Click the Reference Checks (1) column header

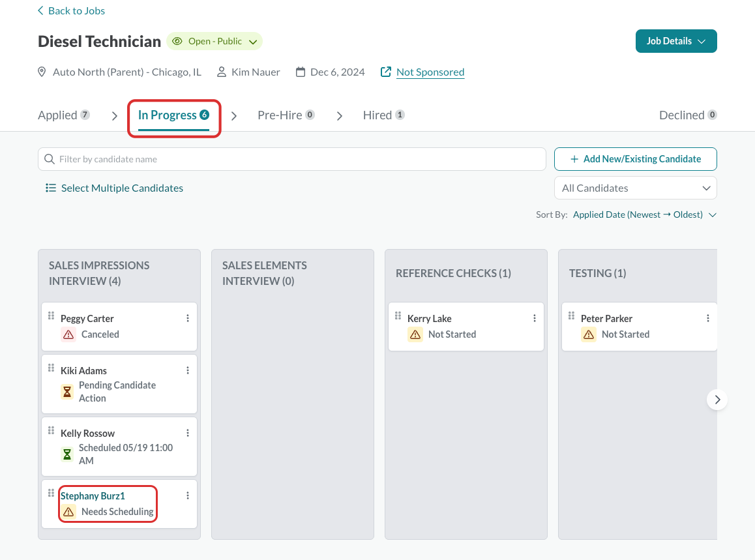453,274
